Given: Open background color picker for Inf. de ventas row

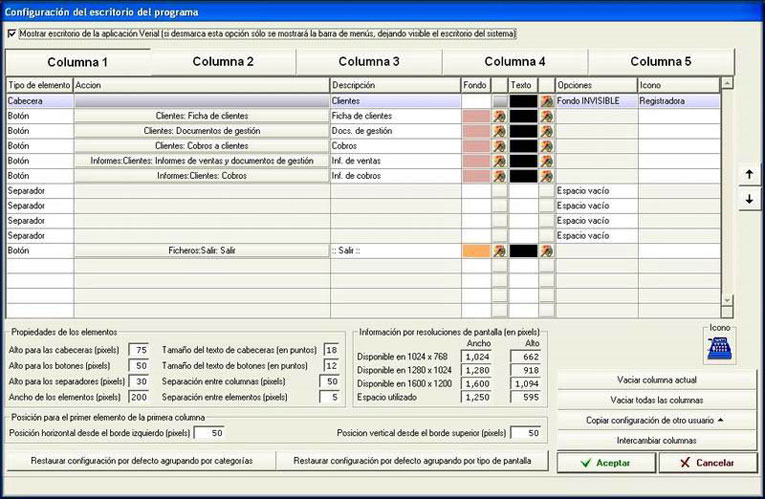Looking at the screenshot, I should 499,161.
